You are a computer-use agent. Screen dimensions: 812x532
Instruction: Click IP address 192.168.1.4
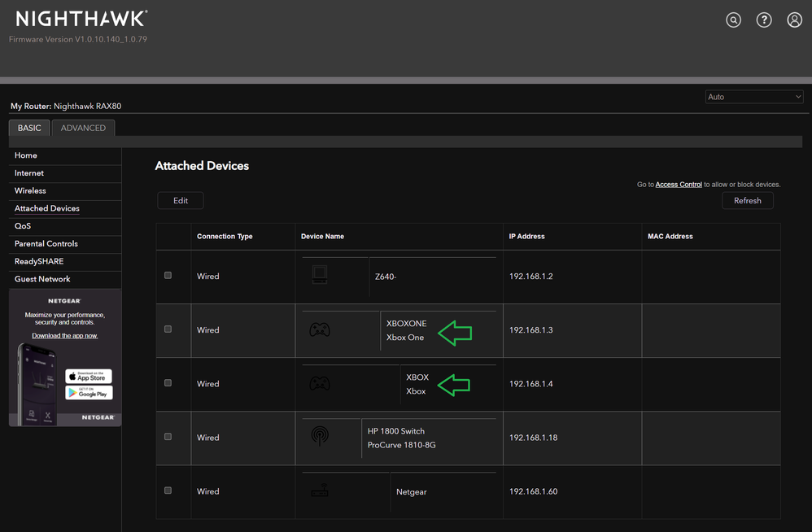[530, 384]
